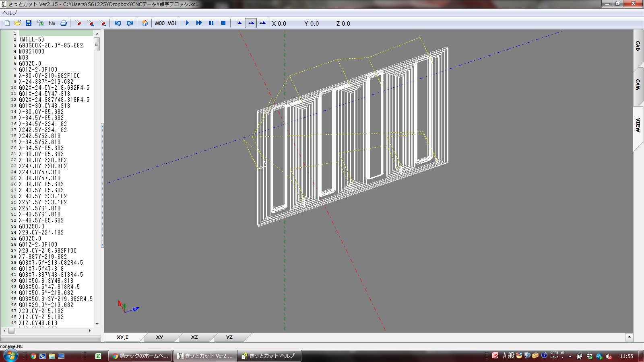This screenshot has height=362, width=644.
Task: Click the up arrow on code list scrollbar
Action: [97, 34]
